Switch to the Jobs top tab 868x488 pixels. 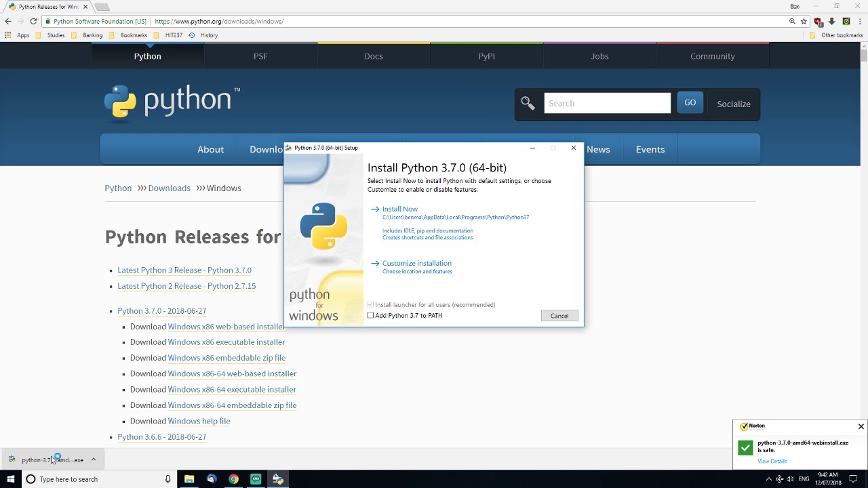599,56
